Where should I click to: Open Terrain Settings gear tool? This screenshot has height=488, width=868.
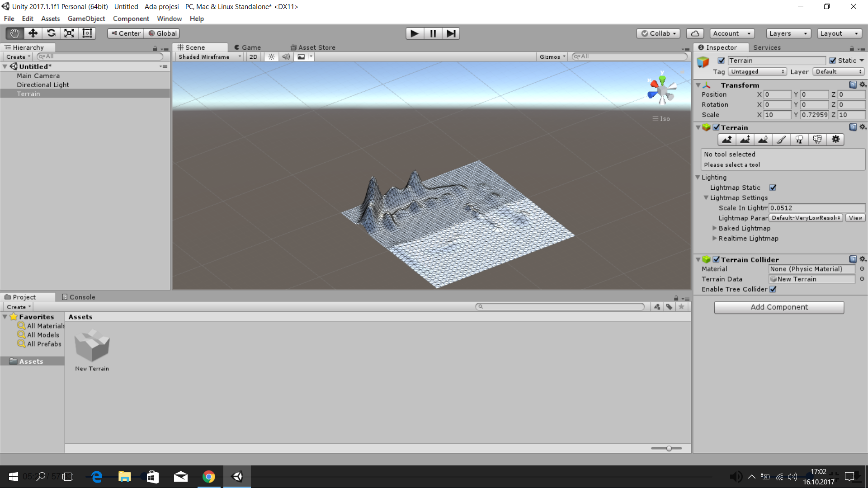[x=835, y=140]
